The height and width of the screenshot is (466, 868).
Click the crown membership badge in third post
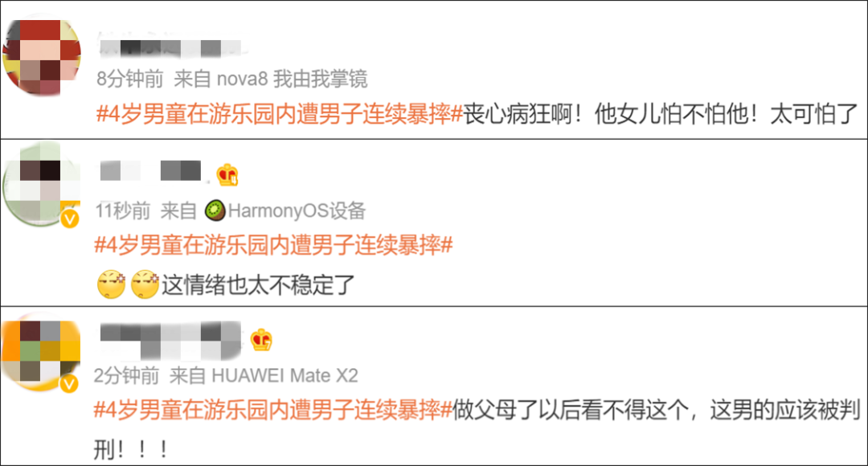pos(260,340)
